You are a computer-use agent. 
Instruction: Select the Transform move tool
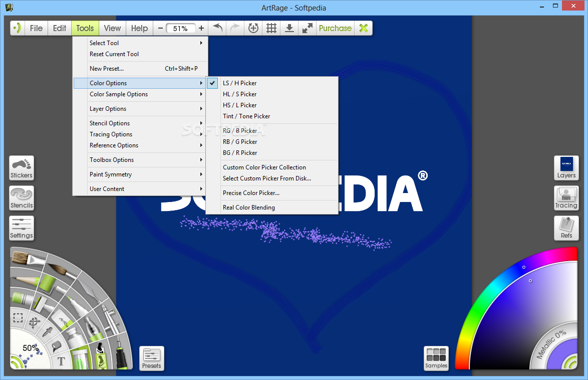point(35,322)
